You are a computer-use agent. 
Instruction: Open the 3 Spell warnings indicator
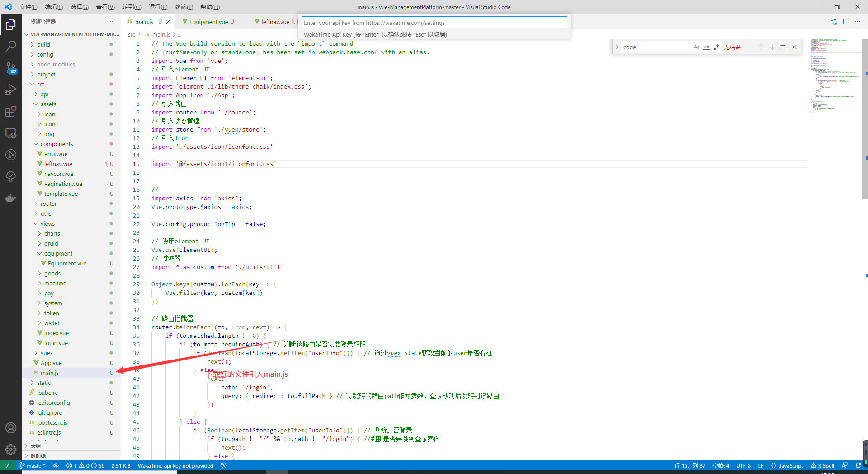click(822, 465)
